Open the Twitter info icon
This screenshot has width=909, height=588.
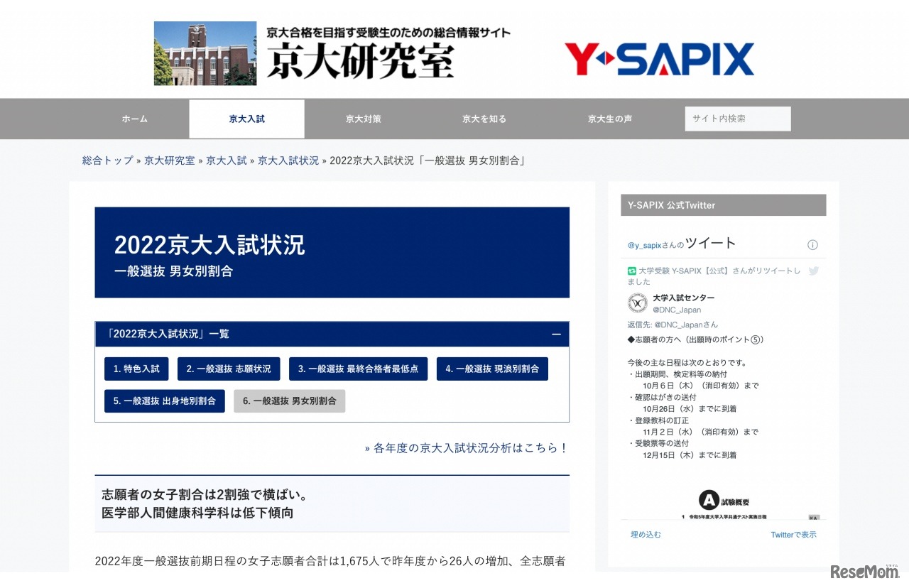click(812, 245)
